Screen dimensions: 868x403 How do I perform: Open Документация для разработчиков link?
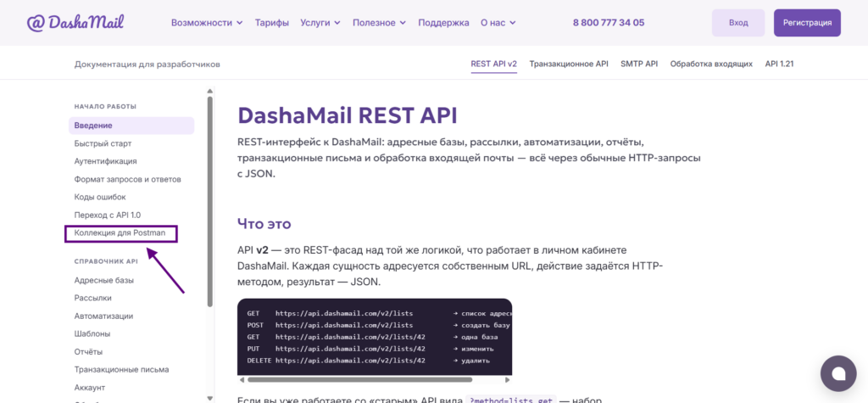tap(147, 64)
